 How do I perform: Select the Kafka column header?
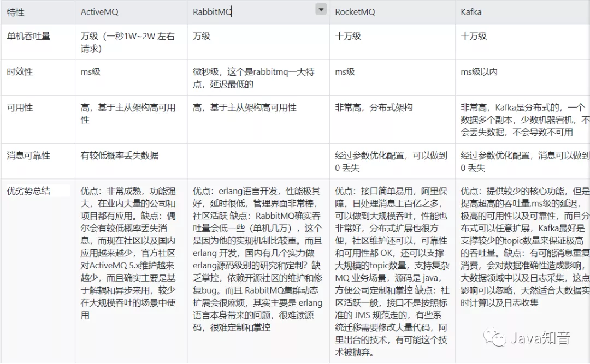[470, 11]
